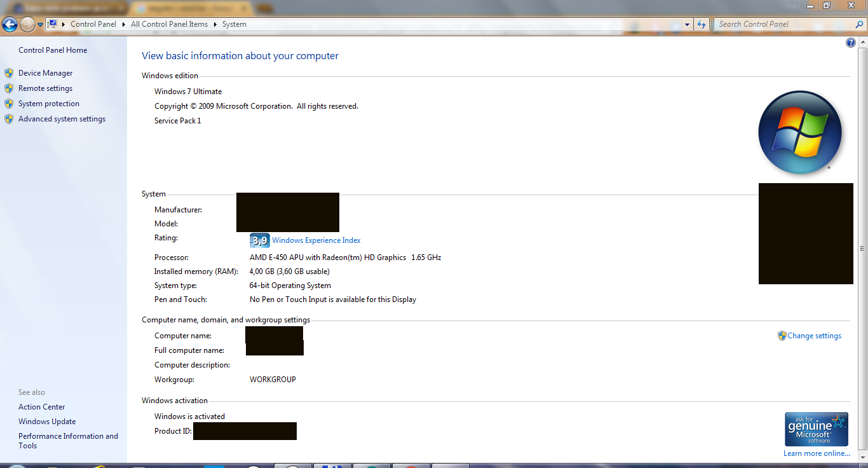Click the processor value "AMD E-450 APU"
868x468 pixels.
click(x=278, y=258)
